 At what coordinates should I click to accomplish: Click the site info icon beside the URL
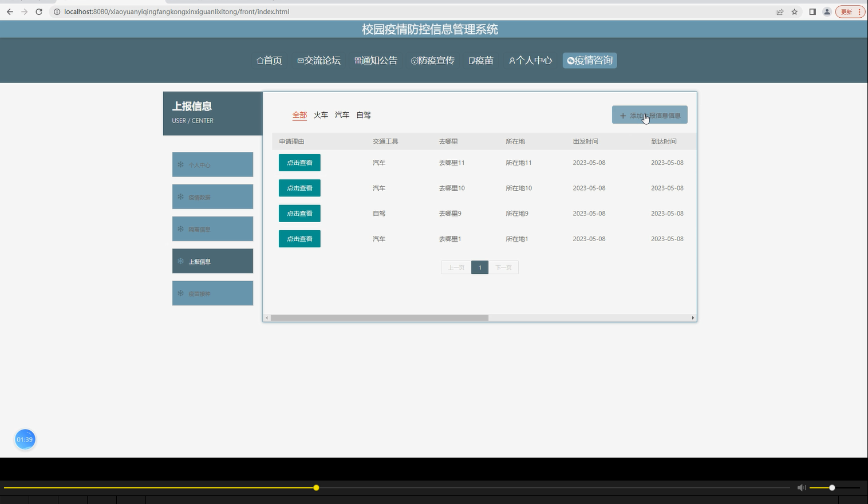pyautogui.click(x=57, y=11)
